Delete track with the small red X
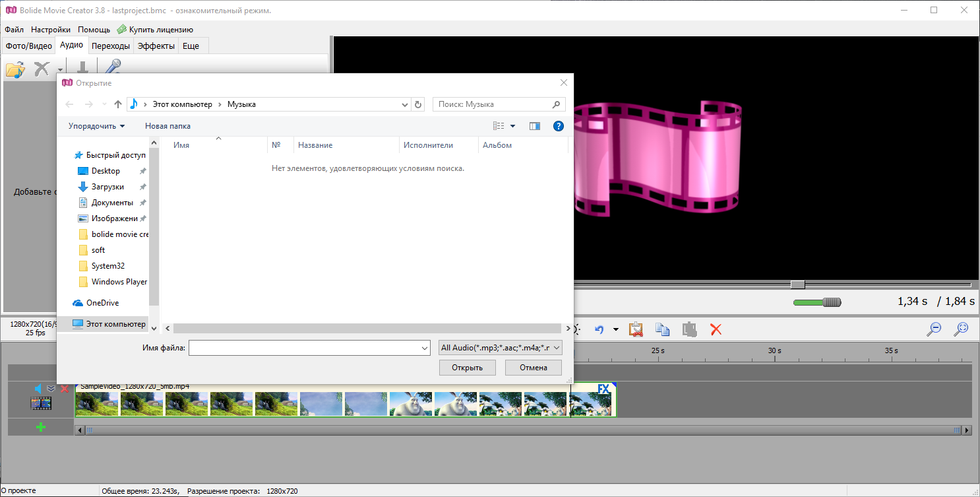Viewport: 980px width, 497px height. tap(65, 389)
